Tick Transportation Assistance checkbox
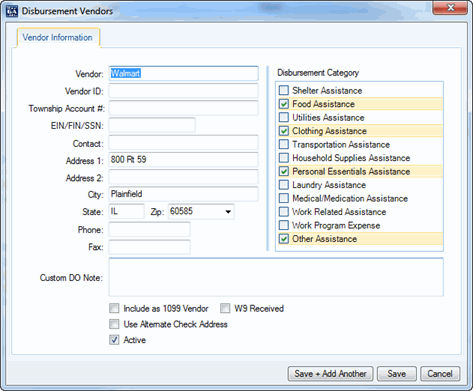This screenshot has height=391, width=473. 284,144
